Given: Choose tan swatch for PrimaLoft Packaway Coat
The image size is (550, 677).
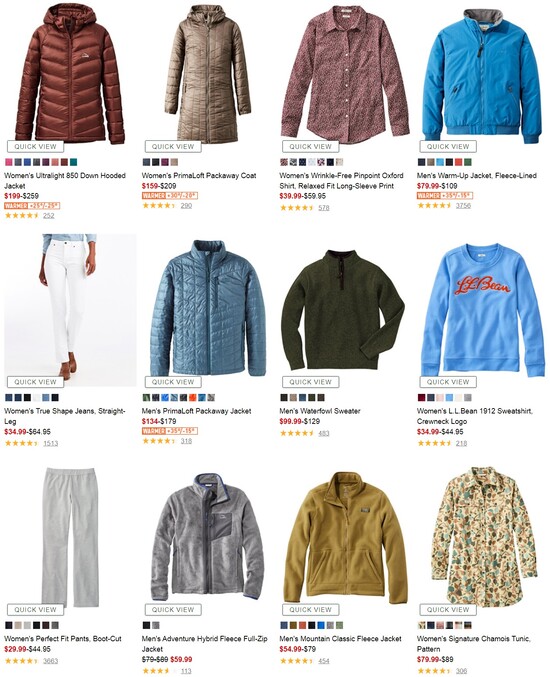Looking at the screenshot, I should [174, 162].
